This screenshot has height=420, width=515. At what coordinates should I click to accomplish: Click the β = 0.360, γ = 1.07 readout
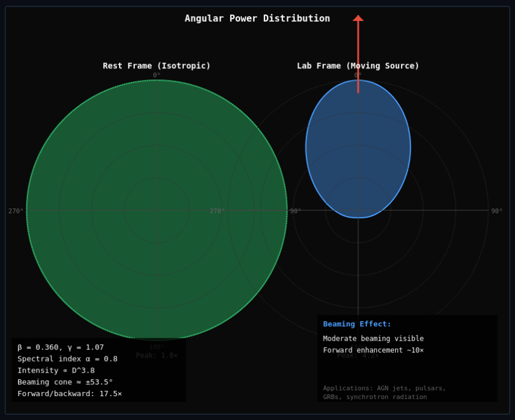coord(61,347)
